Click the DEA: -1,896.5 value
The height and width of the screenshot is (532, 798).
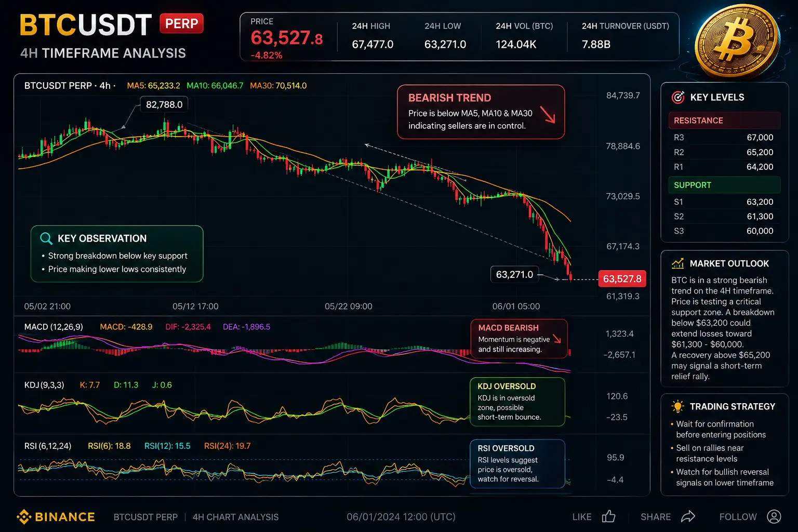coord(246,327)
